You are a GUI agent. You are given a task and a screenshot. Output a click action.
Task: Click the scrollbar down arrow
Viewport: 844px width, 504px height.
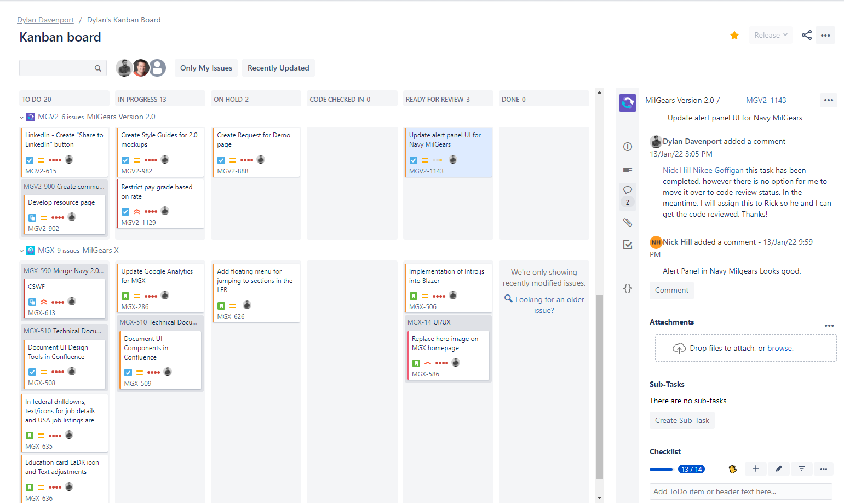click(599, 497)
